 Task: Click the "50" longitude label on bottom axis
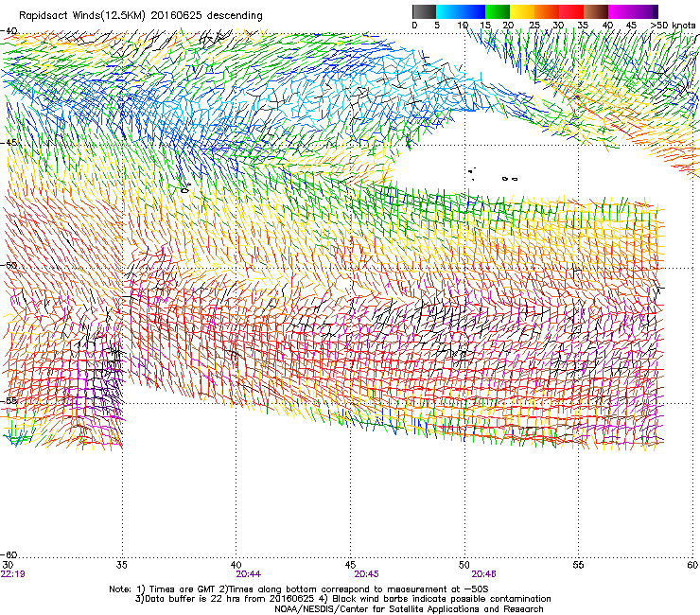tap(464, 565)
